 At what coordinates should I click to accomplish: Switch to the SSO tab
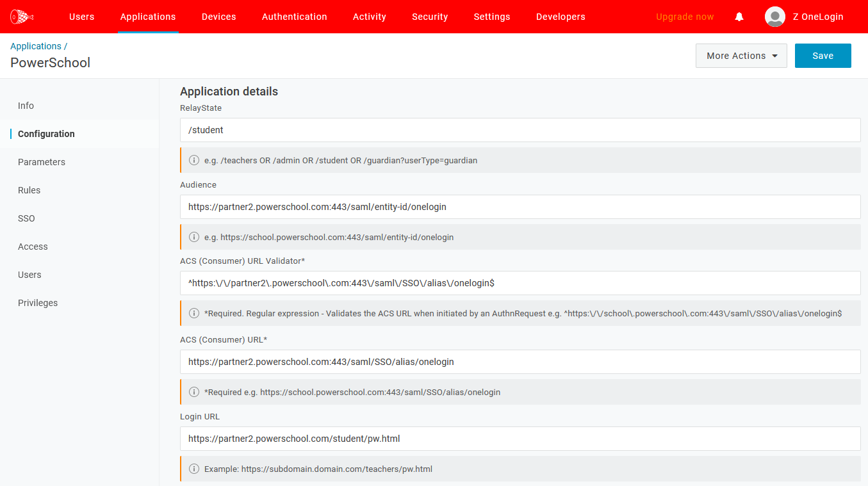click(26, 218)
